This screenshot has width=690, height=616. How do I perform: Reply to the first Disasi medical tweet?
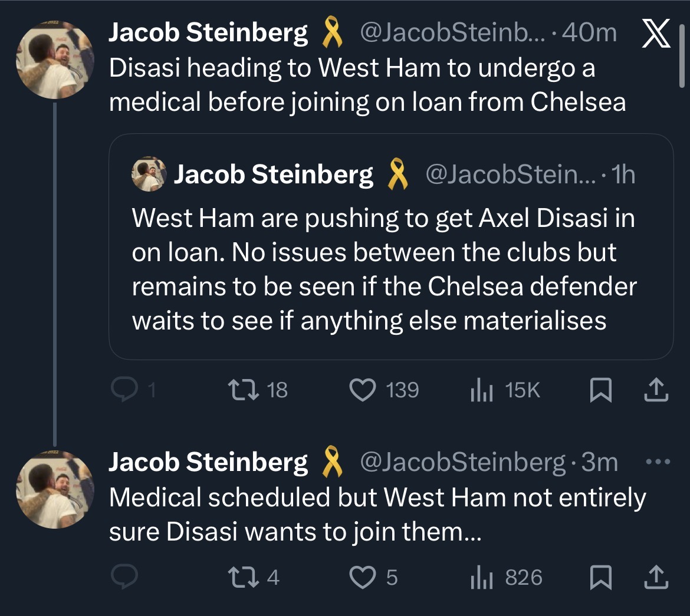point(124,390)
